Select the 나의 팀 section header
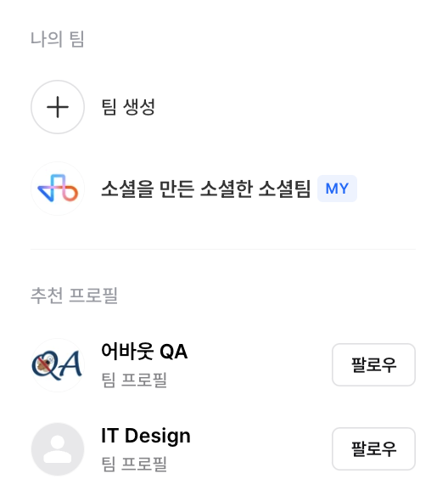Viewport: 448px width, 496px height. 58,39
